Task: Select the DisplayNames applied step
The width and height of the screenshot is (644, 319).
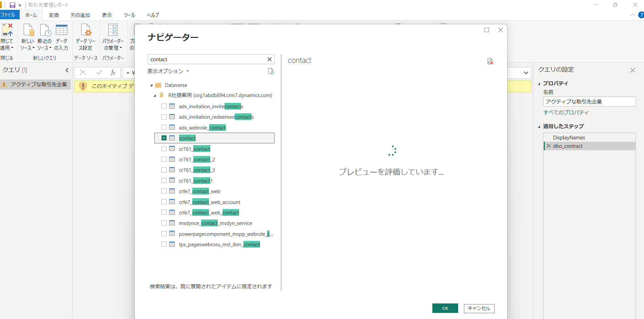Action: click(589, 137)
